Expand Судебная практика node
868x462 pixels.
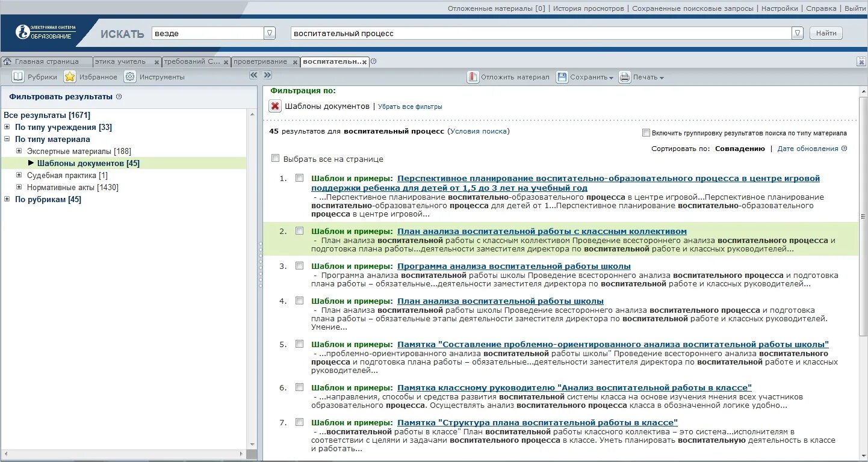19,175
